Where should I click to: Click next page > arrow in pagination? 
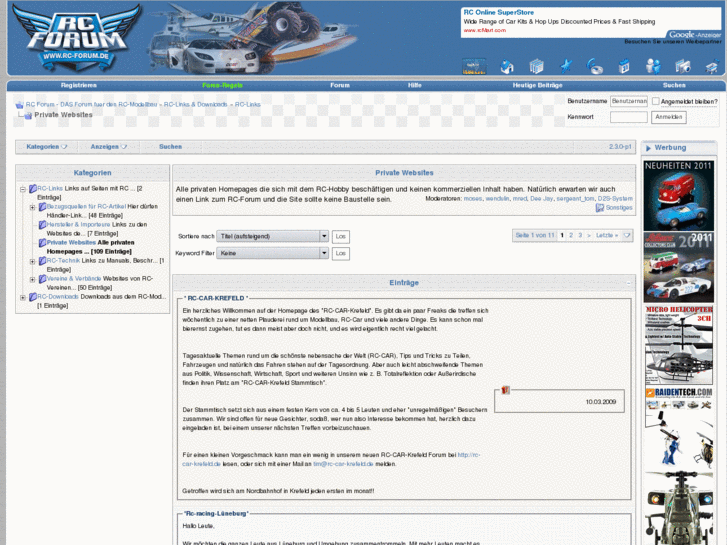[589, 236]
